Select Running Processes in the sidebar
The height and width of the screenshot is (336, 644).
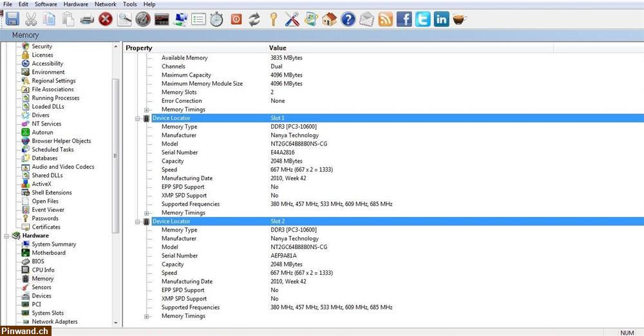tap(55, 98)
